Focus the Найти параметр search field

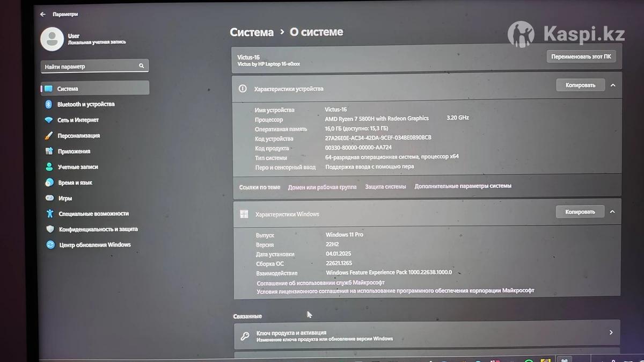(x=94, y=66)
